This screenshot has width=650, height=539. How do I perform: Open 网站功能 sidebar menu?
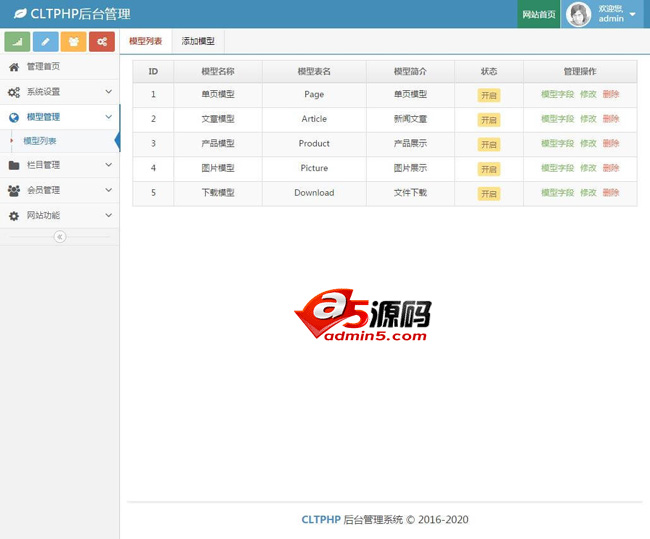coord(60,216)
